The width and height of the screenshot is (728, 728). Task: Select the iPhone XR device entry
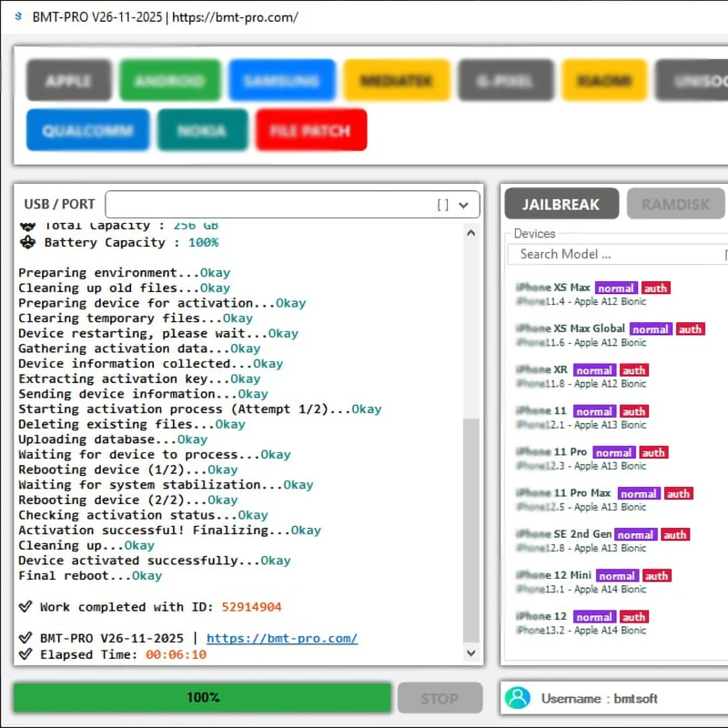pos(581,376)
